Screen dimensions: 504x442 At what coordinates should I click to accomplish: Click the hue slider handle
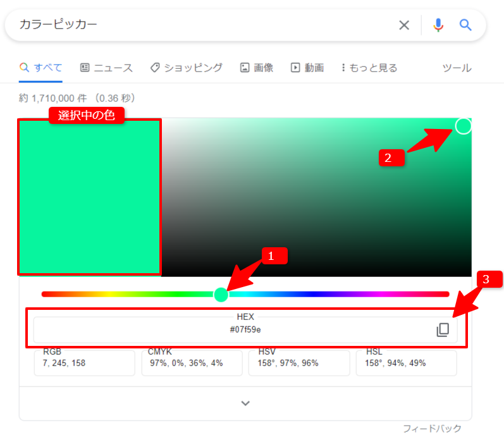[221, 295]
